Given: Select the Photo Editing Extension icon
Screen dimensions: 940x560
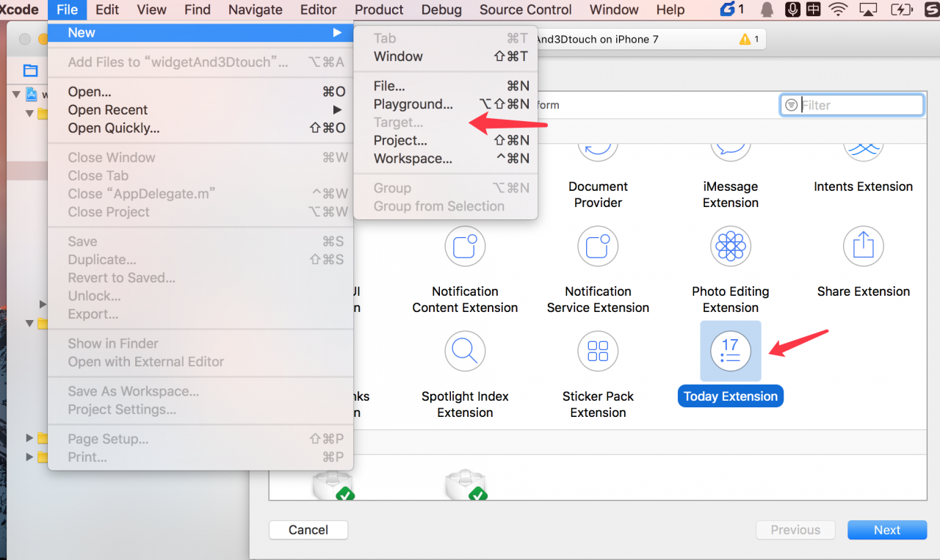Looking at the screenshot, I should [730, 246].
